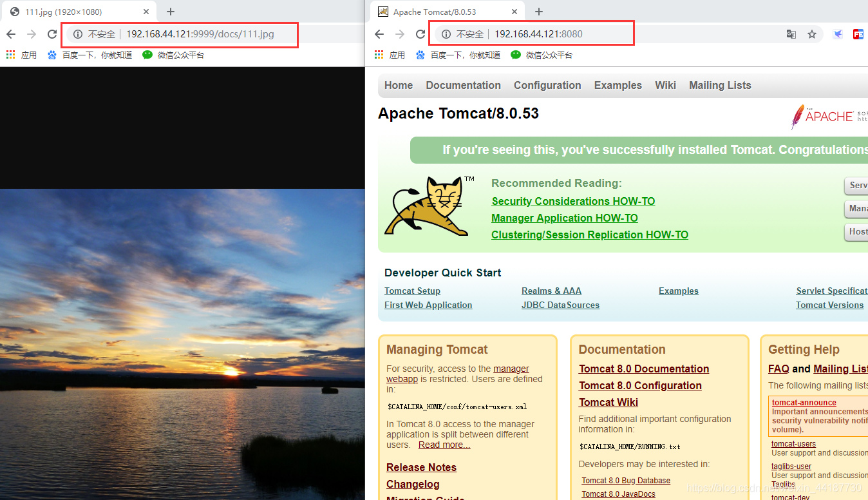Open Tomcat 8.0 Documentation link
This screenshot has width=868, height=500.
[x=644, y=369]
